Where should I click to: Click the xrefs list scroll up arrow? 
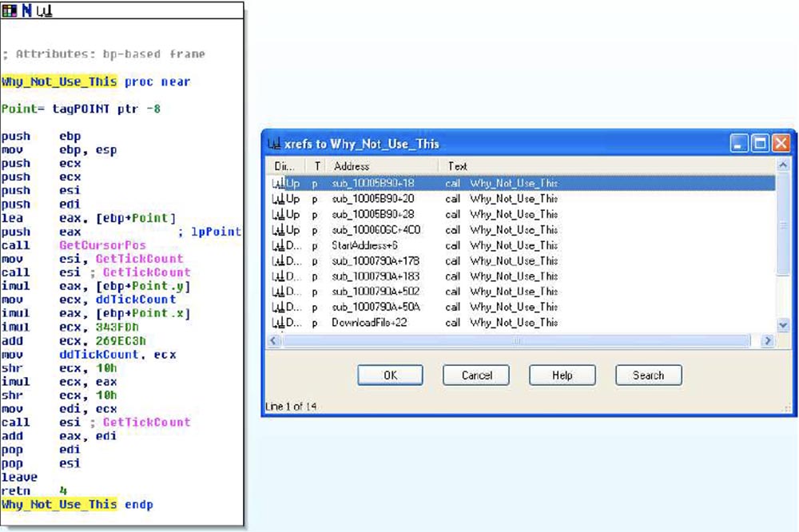click(783, 165)
